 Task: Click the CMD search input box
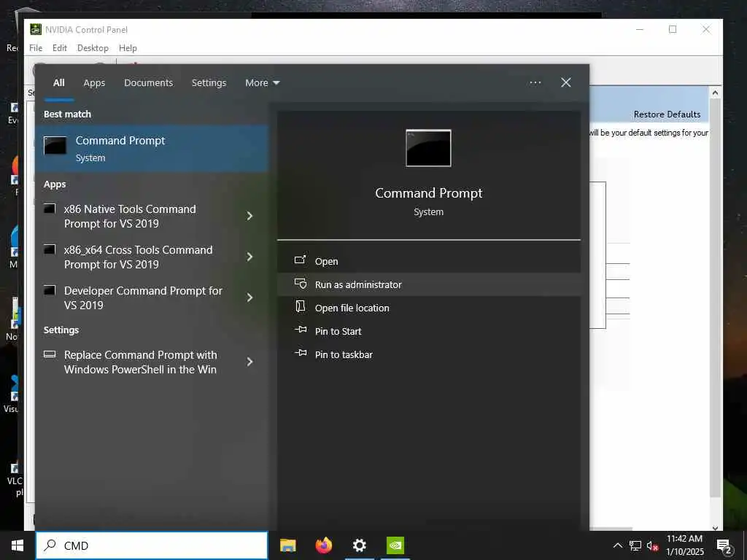(x=152, y=545)
